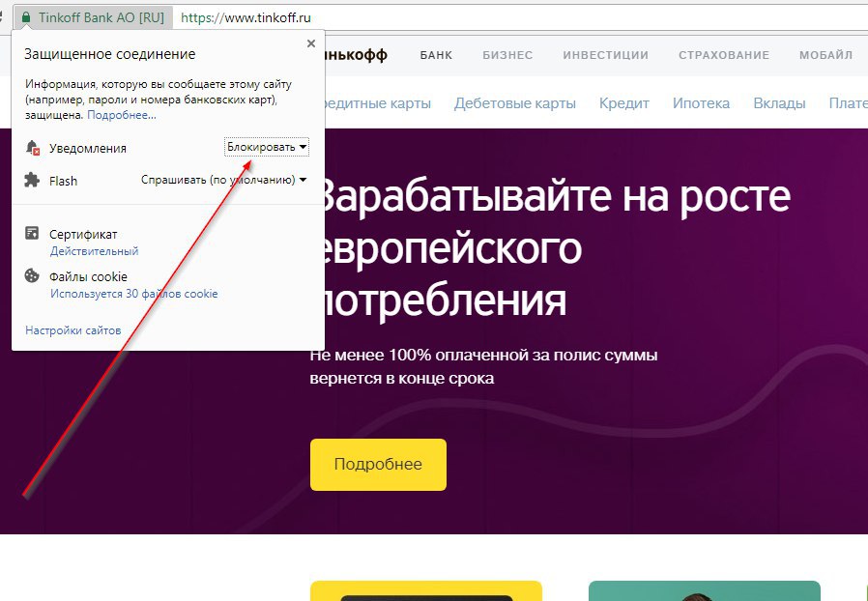Select the БИЗНЕС top navigation item

[507, 55]
